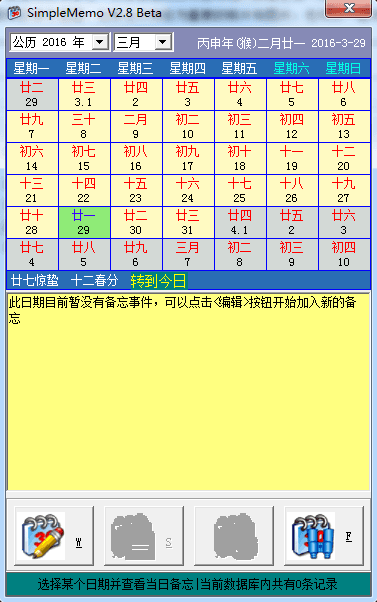Click the lunar date header 丙申年(猴)二月廿一
This screenshot has width=377, height=602.
point(251,43)
